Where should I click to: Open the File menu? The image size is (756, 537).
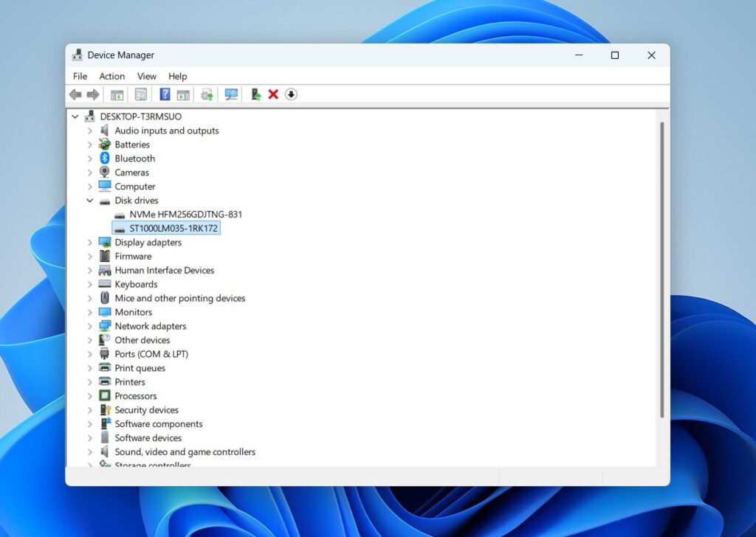point(79,76)
